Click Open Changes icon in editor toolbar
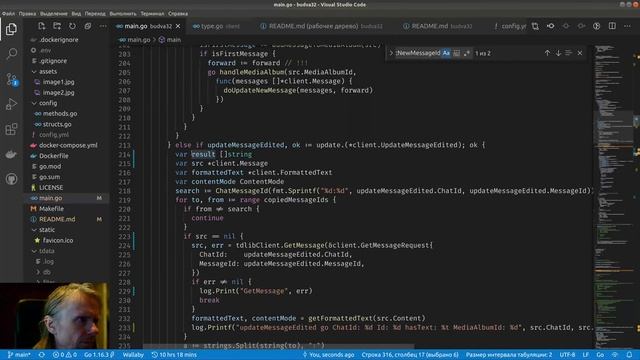Image resolution: width=640 pixels, height=360 pixels. pos(535,26)
